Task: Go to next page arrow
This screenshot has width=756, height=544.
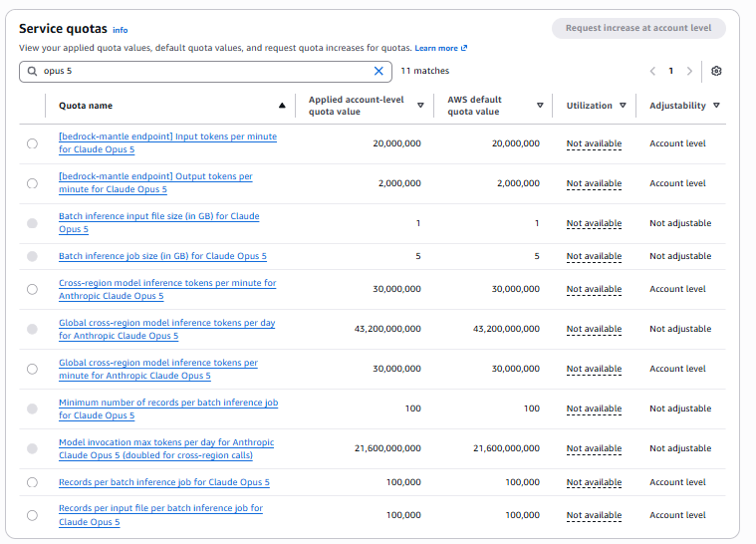Action: click(x=689, y=71)
